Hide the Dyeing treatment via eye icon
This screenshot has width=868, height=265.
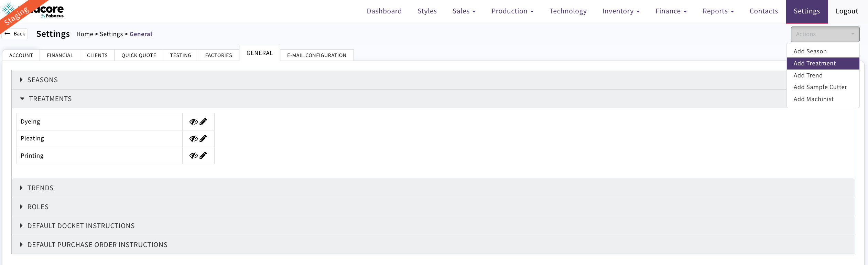click(x=193, y=122)
